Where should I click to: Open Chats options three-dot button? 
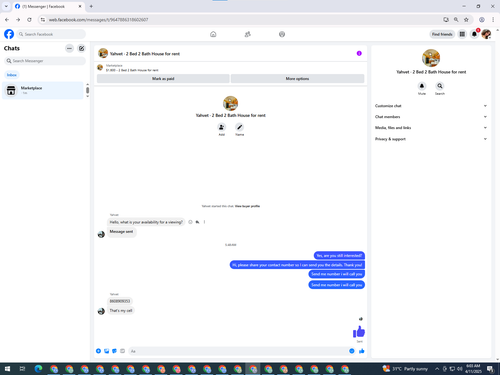click(x=69, y=48)
